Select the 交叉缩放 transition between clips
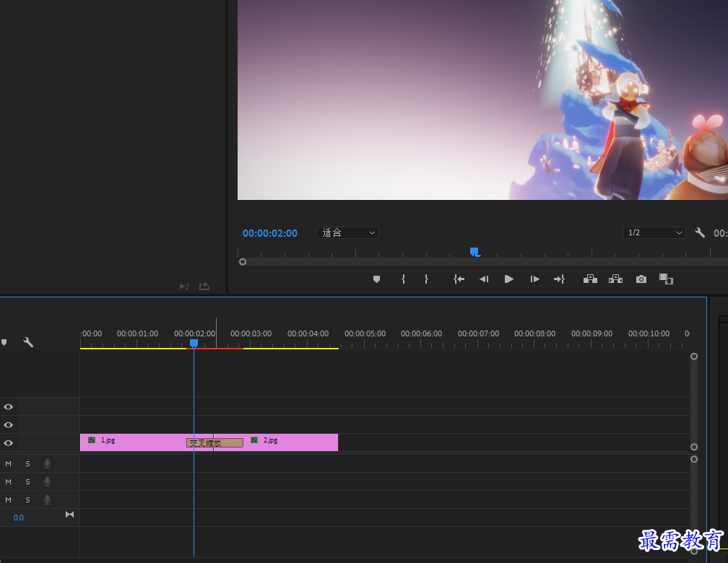Viewport: 728px width, 563px height. click(214, 443)
